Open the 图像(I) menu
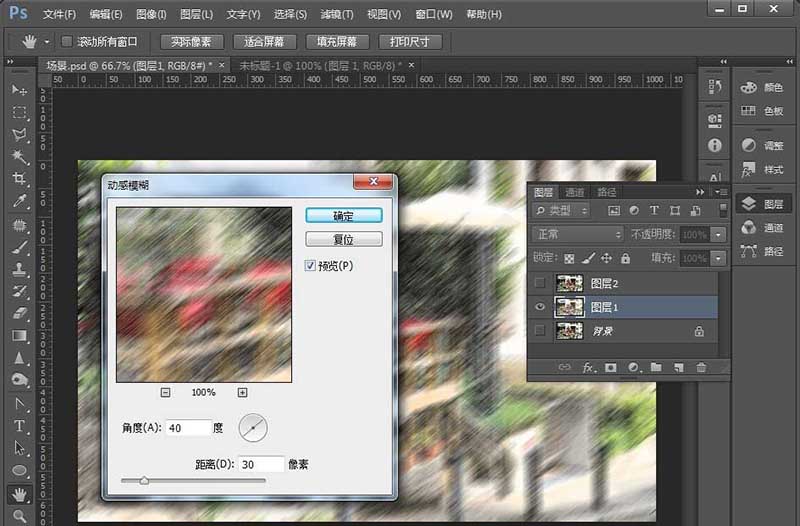The height and width of the screenshot is (526, 800). pyautogui.click(x=151, y=14)
